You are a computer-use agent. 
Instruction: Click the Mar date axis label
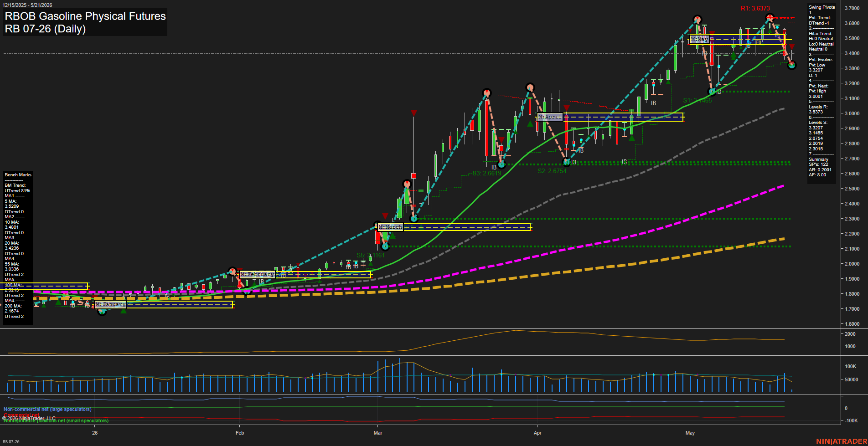point(378,433)
